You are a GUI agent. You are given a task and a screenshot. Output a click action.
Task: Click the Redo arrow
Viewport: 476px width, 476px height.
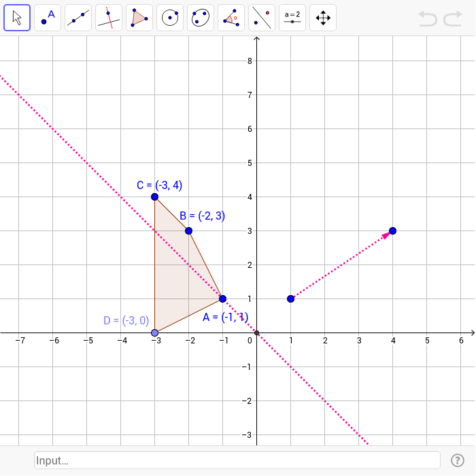click(453, 18)
